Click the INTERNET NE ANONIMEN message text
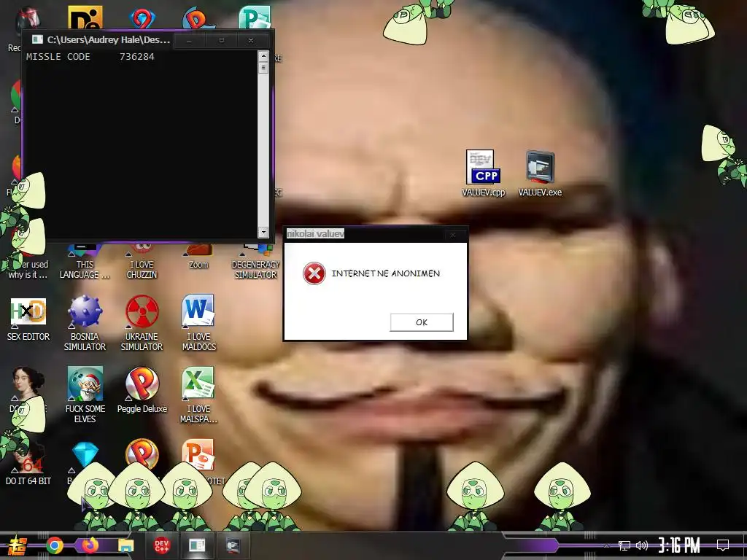Image resolution: width=747 pixels, height=560 pixels. click(386, 273)
